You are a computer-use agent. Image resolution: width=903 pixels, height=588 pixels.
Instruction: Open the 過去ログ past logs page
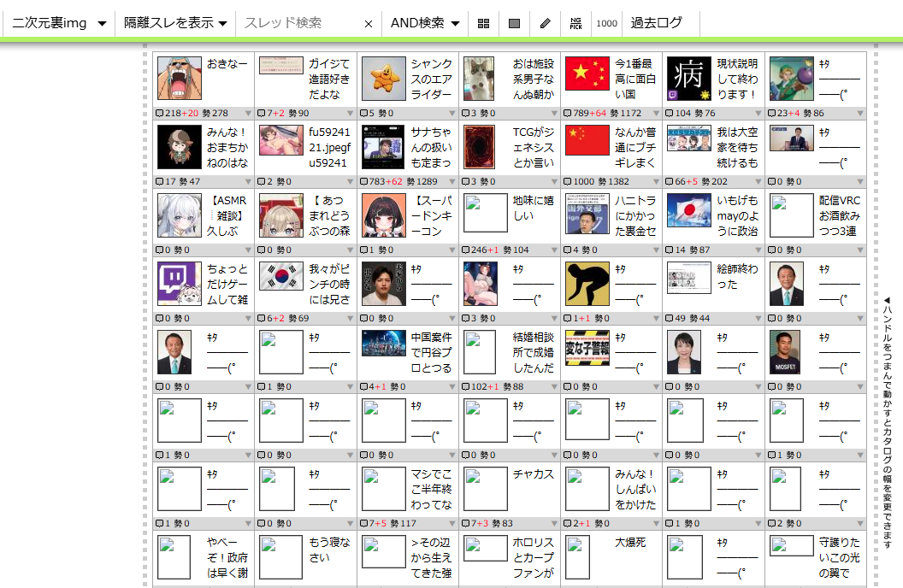(x=657, y=23)
